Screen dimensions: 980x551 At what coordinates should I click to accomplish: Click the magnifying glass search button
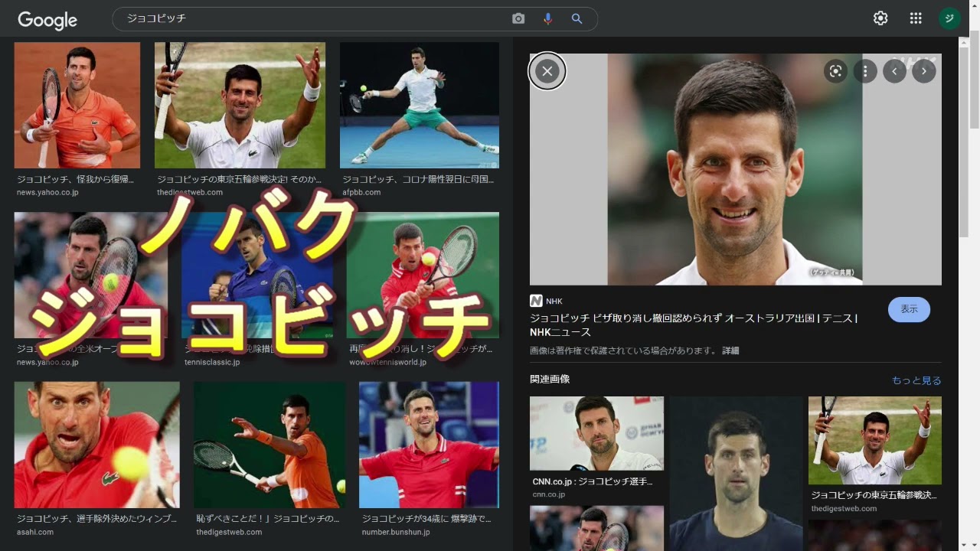pyautogui.click(x=577, y=18)
